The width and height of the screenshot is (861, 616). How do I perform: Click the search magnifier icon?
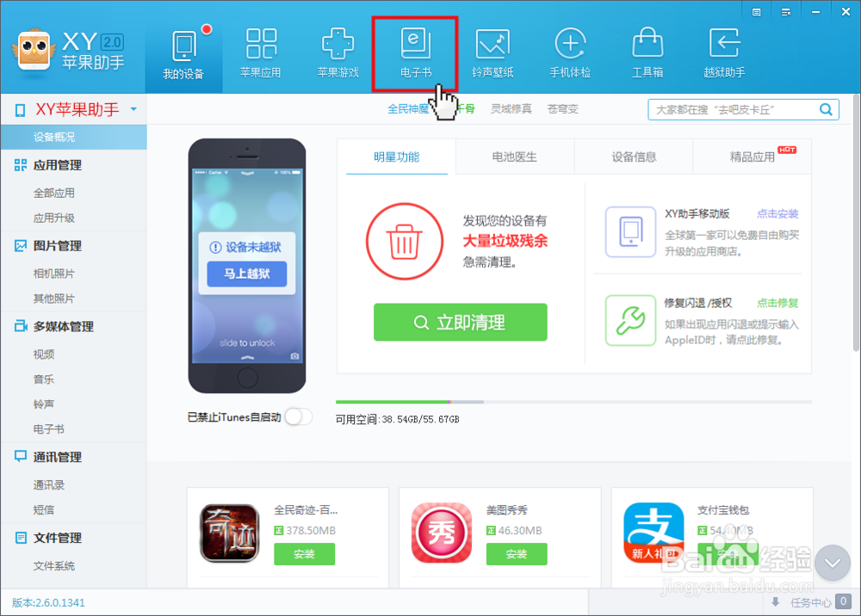point(826,110)
